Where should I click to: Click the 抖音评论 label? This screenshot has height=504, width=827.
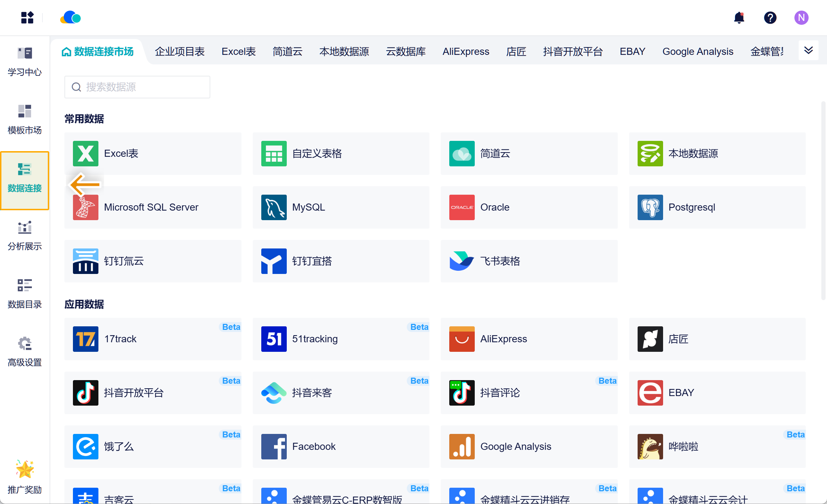coord(500,393)
